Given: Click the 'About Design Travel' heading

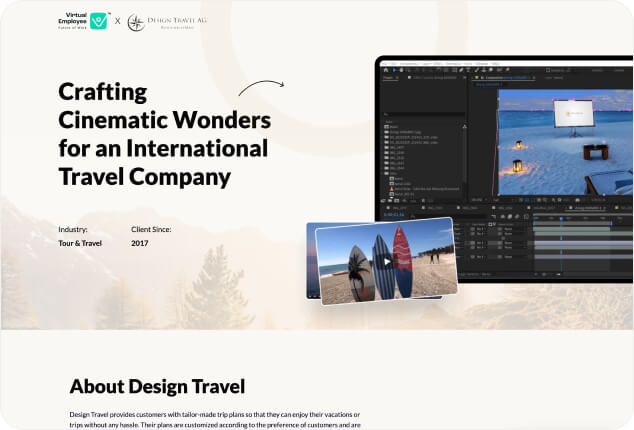Looking at the screenshot, I should pos(157,386).
